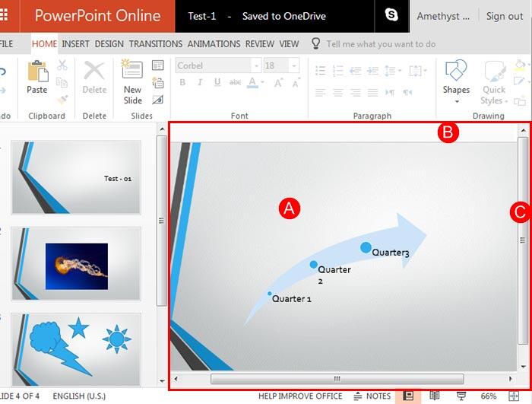This screenshot has height=404, width=532.
Task: Click the Copy icon in Clipboard group
Action: 62,83
